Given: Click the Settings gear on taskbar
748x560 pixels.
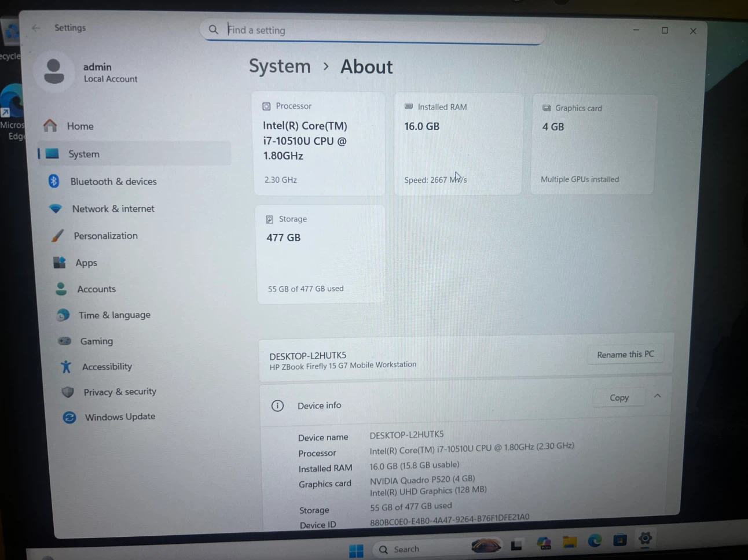Looking at the screenshot, I should click(645, 539).
